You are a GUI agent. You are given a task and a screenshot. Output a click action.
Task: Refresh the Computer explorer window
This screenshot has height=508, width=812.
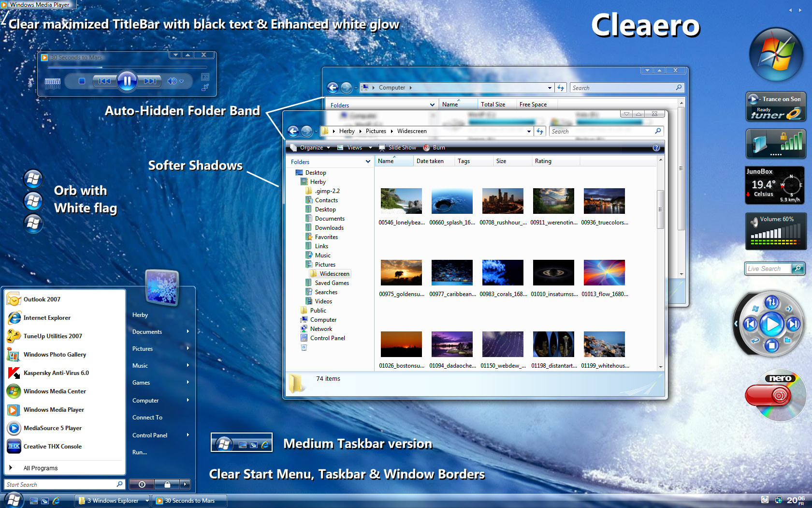[561, 88]
